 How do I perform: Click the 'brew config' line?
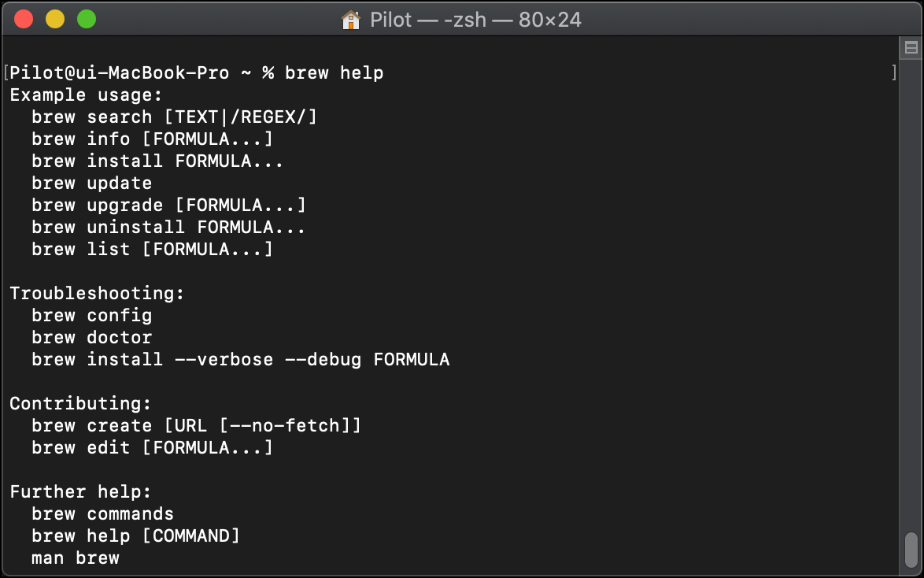(x=92, y=316)
